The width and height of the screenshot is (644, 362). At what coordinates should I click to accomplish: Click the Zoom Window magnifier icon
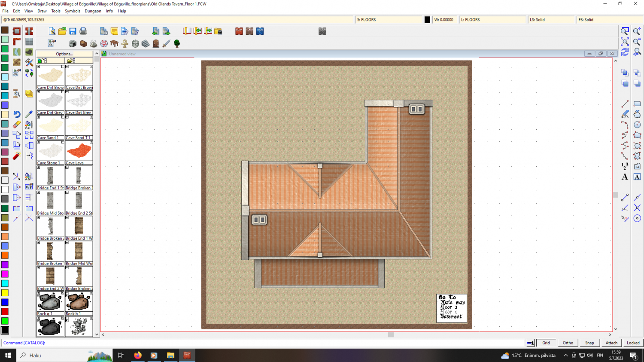[x=625, y=31]
